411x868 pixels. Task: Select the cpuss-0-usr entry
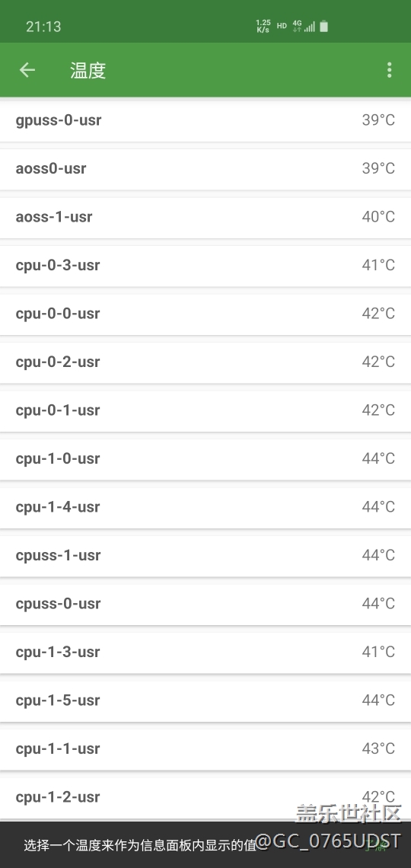(205, 604)
